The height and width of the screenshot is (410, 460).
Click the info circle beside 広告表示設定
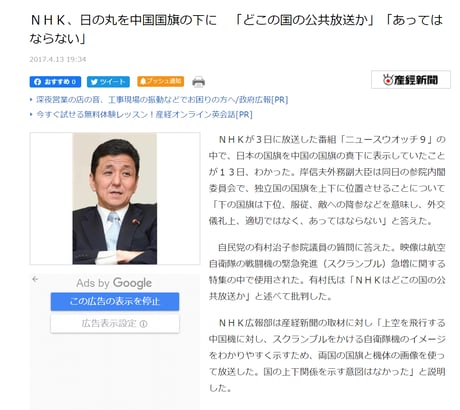point(143,324)
